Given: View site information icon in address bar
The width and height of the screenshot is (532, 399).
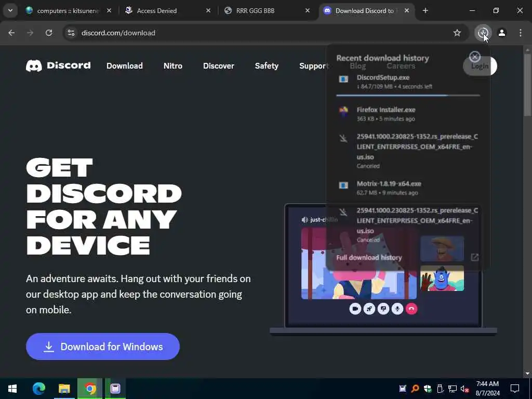Looking at the screenshot, I should pos(71,33).
